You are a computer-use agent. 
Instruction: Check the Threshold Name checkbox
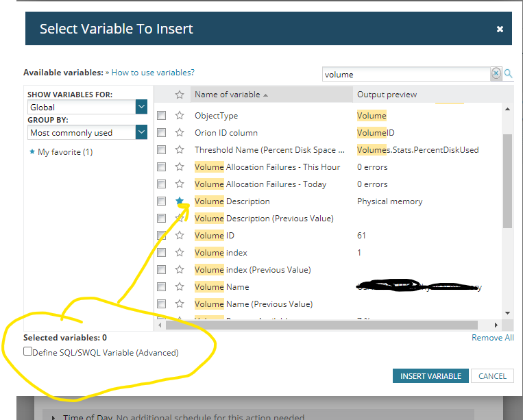pos(162,149)
